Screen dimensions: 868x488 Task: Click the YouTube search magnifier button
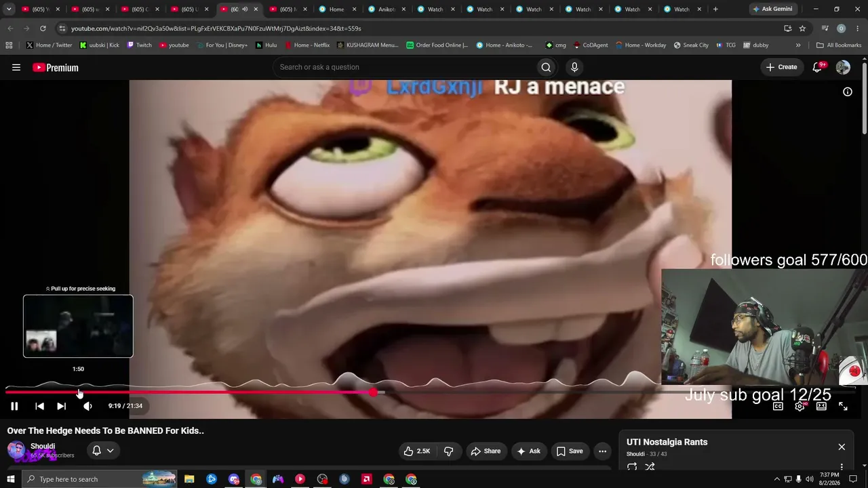[x=546, y=67]
